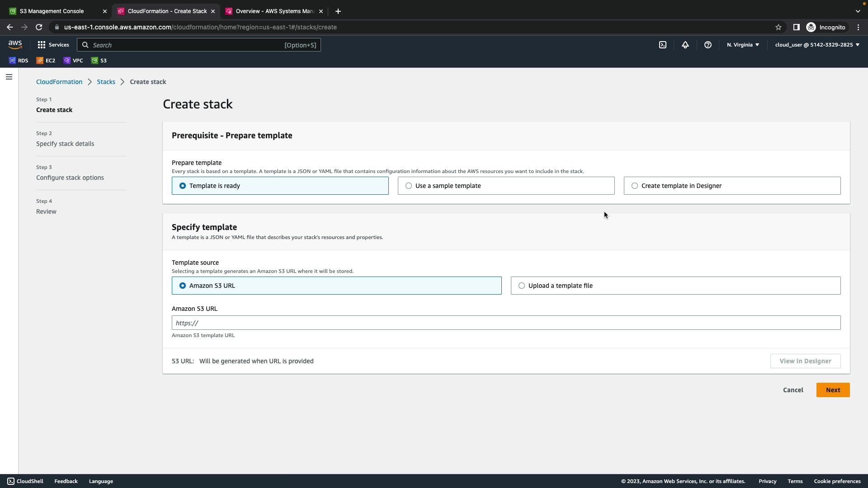Open the EC2 shortcut in favorites bar

46,61
